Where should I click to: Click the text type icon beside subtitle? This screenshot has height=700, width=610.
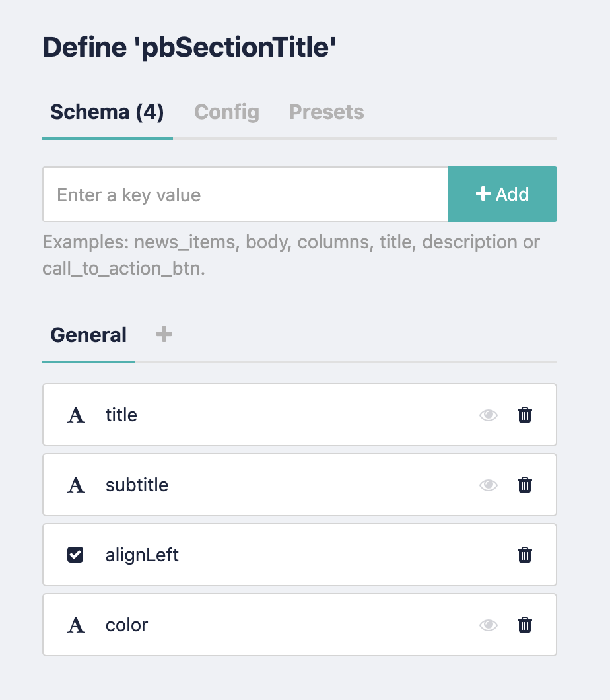[x=77, y=485]
